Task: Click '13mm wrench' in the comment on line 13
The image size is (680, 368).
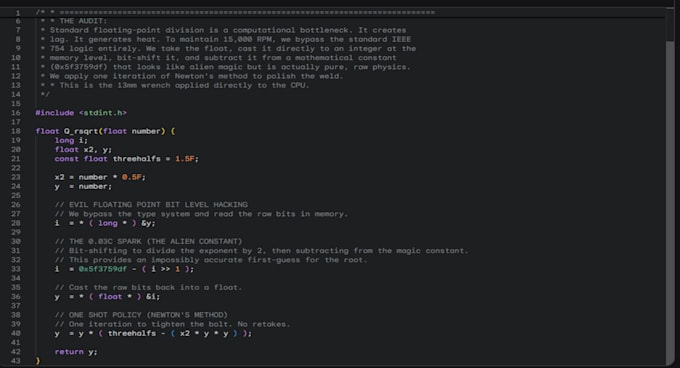Action: click(144, 85)
